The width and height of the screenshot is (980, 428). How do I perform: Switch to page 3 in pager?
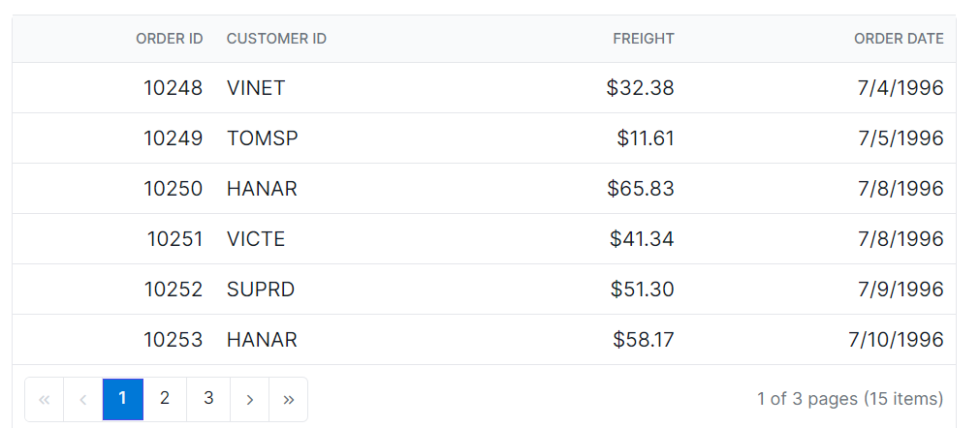(208, 399)
